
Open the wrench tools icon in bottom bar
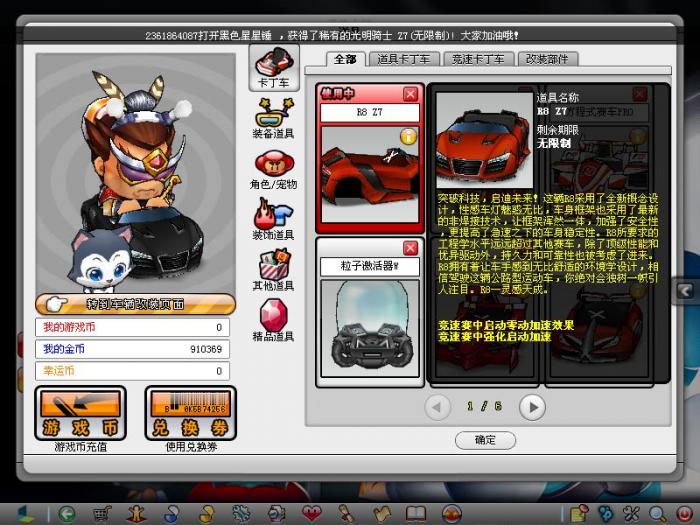pyautogui.click(x=632, y=514)
